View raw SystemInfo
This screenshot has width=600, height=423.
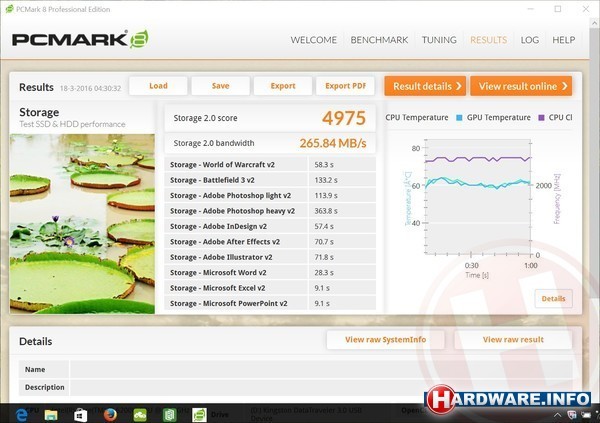(385, 340)
